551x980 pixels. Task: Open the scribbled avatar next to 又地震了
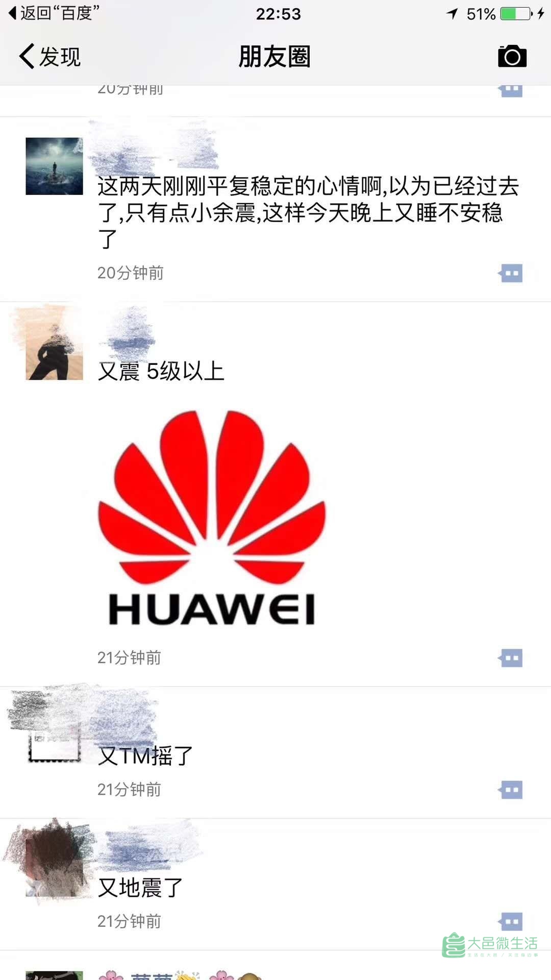tap(54, 868)
